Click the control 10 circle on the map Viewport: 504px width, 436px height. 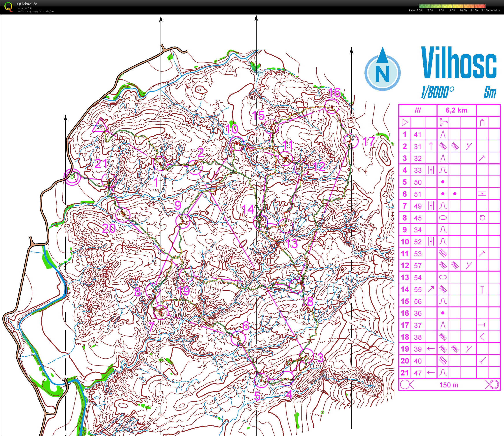(x=237, y=144)
